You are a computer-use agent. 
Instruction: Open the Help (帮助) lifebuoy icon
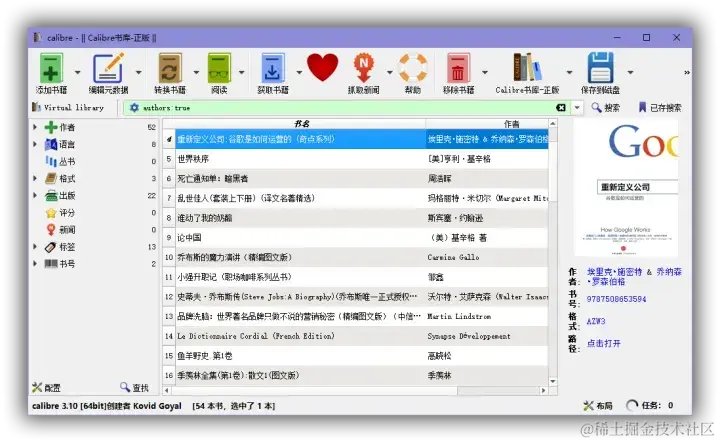pyautogui.click(x=412, y=68)
